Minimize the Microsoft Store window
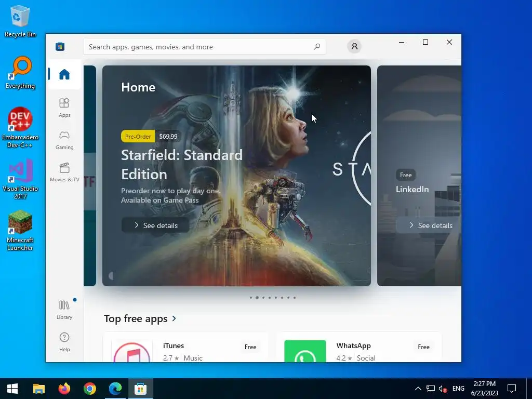The height and width of the screenshot is (399, 532). click(x=402, y=42)
